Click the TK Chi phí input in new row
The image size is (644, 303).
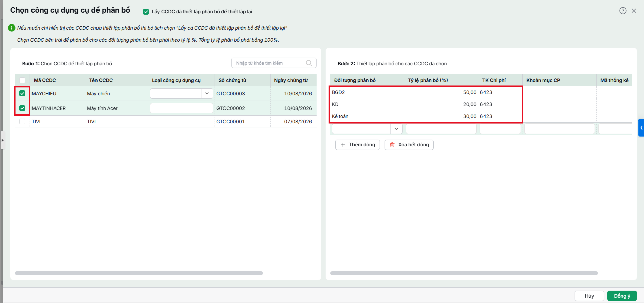click(500, 129)
